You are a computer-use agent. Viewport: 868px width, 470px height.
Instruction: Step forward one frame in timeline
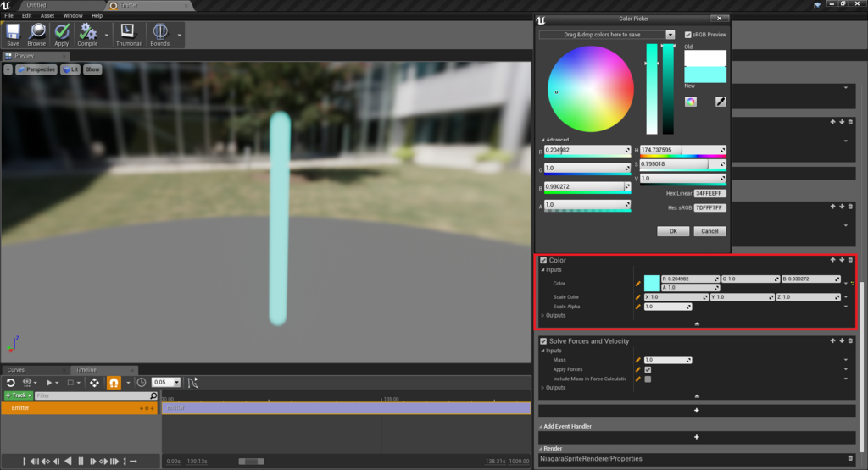[92, 462]
